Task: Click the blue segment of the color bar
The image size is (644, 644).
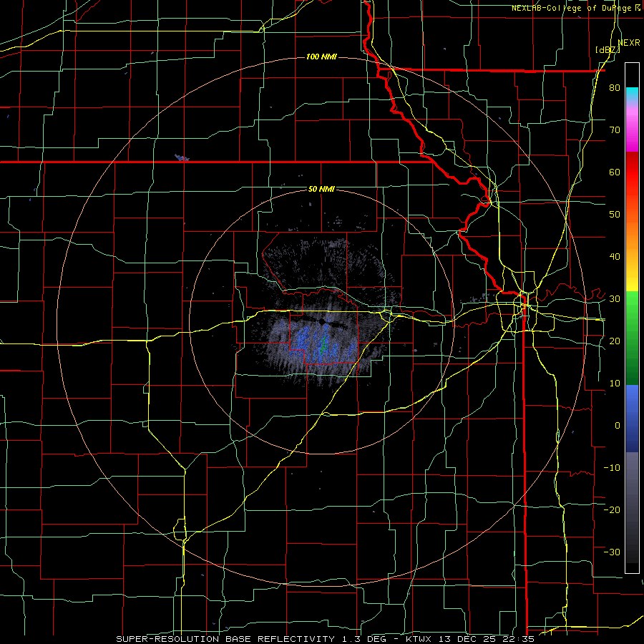Action: pyautogui.click(x=632, y=419)
